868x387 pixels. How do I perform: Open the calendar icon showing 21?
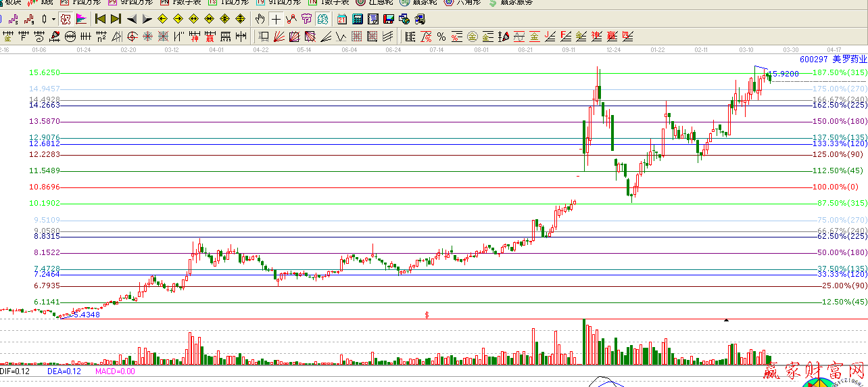point(341,19)
